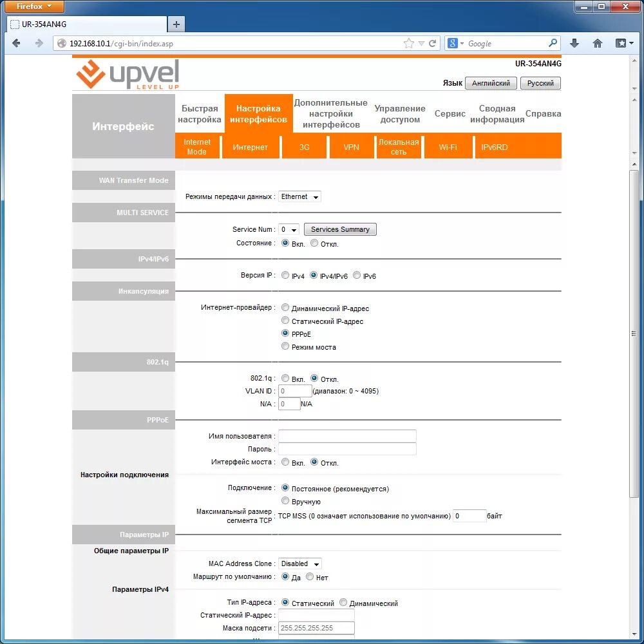Select IPv4 only IP version
The height and width of the screenshot is (644, 644).
(285, 275)
